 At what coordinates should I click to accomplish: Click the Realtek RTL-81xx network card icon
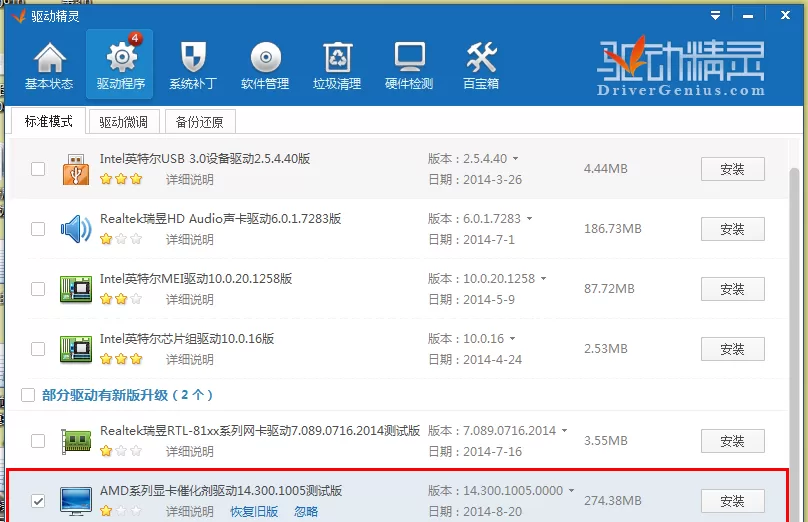tap(76, 441)
